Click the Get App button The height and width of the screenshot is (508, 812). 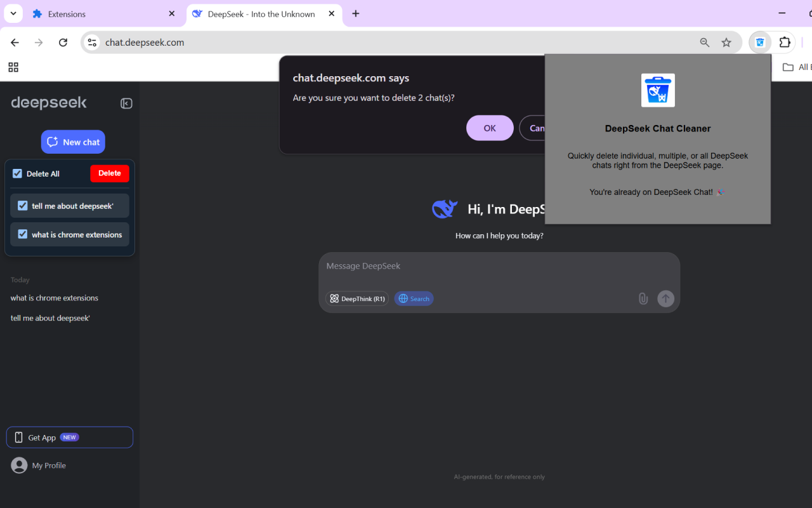[x=70, y=438]
